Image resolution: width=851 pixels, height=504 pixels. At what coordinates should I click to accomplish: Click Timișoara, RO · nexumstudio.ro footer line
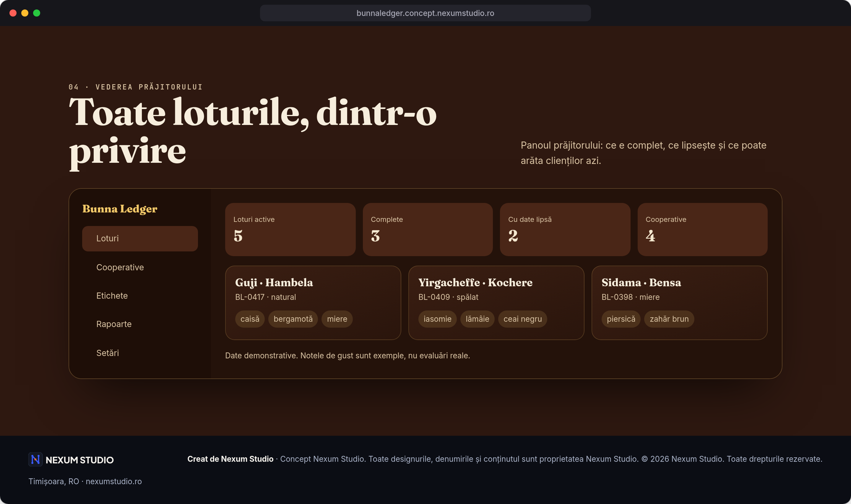pos(85,481)
